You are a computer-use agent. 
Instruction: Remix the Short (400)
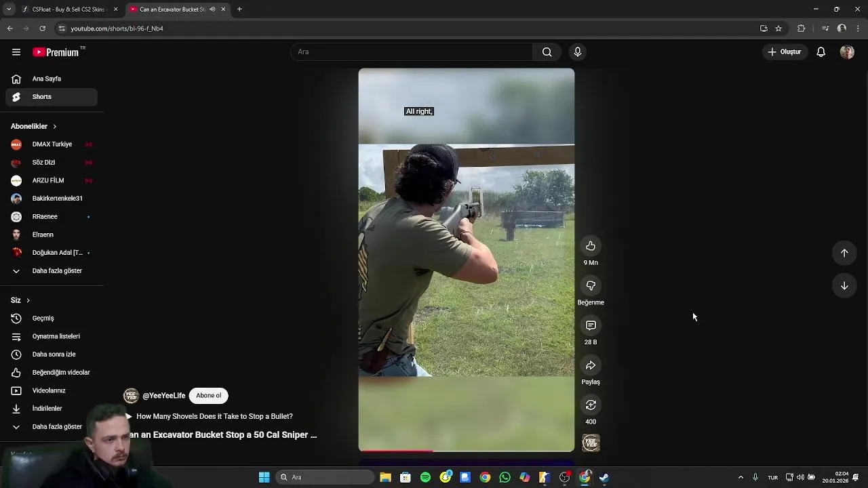(x=591, y=405)
